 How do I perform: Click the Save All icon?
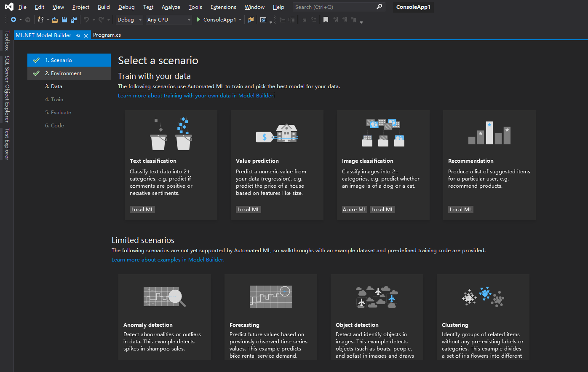tap(74, 19)
